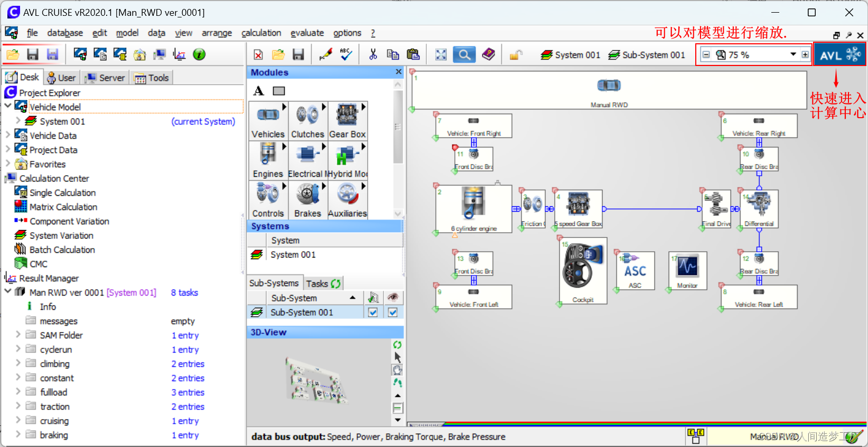Click the zoom-out minus button

706,54
